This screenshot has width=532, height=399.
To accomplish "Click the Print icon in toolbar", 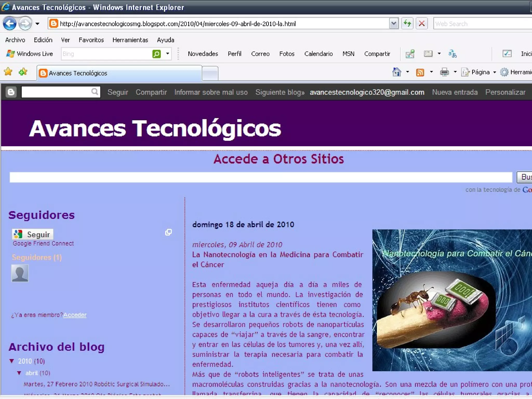I will (444, 72).
